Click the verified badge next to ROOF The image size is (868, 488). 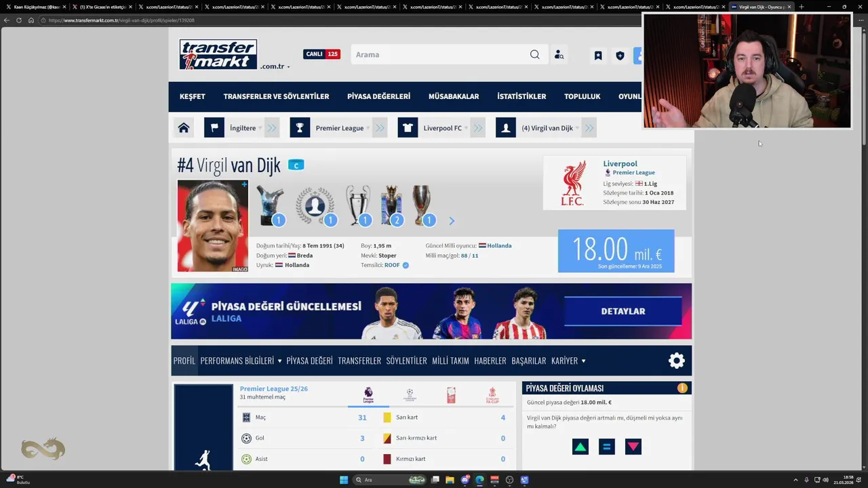406,265
